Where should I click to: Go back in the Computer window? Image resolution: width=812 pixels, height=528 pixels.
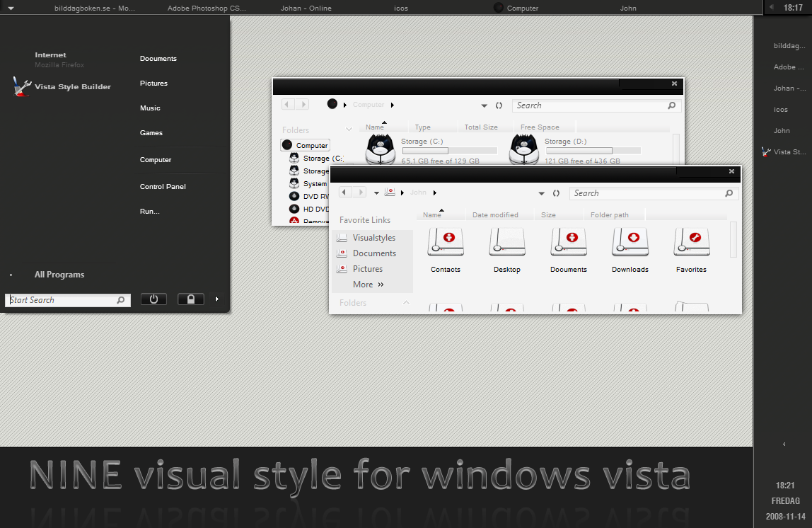287,105
